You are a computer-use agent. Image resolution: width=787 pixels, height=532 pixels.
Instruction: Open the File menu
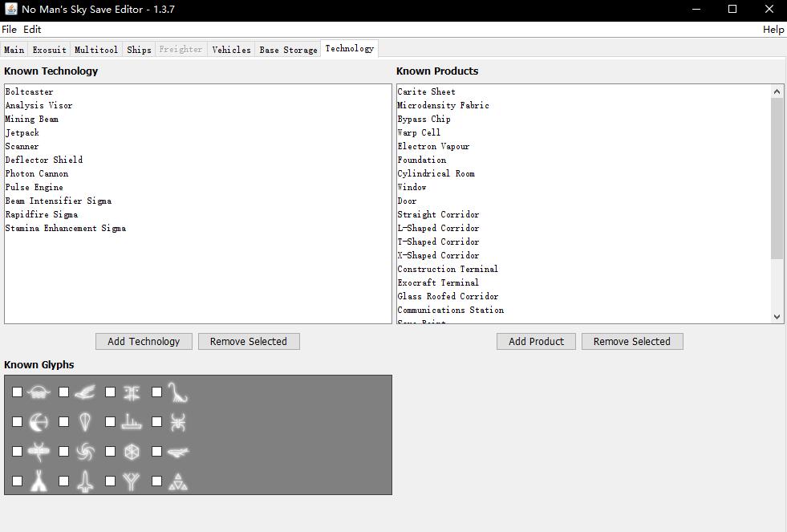(9, 29)
